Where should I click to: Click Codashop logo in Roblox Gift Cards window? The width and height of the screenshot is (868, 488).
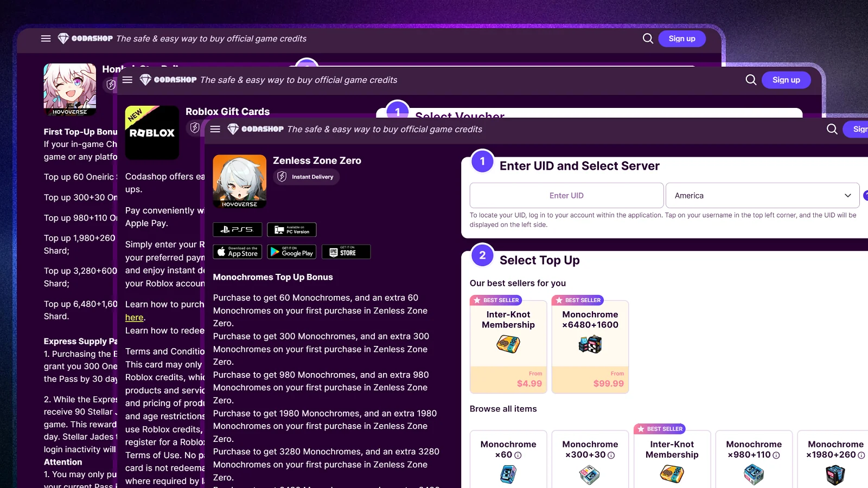coord(168,80)
